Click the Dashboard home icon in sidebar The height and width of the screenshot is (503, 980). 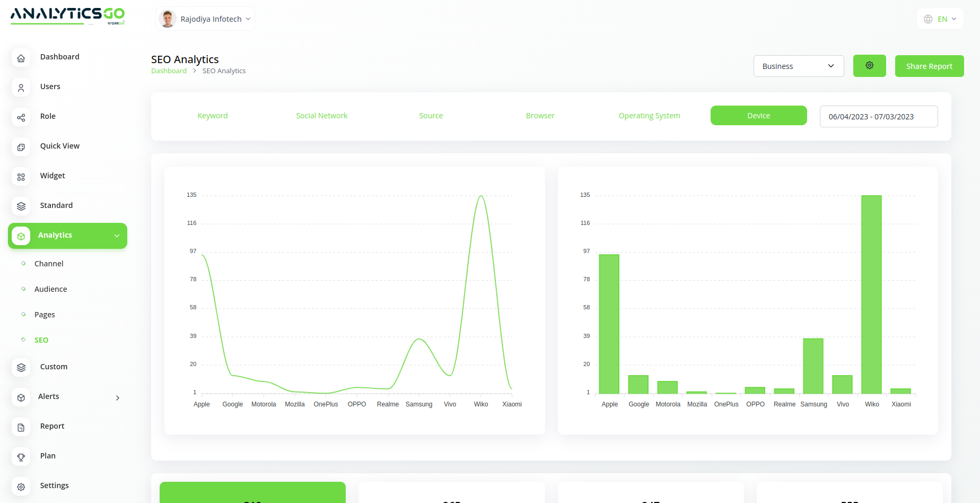(x=21, y=58)
